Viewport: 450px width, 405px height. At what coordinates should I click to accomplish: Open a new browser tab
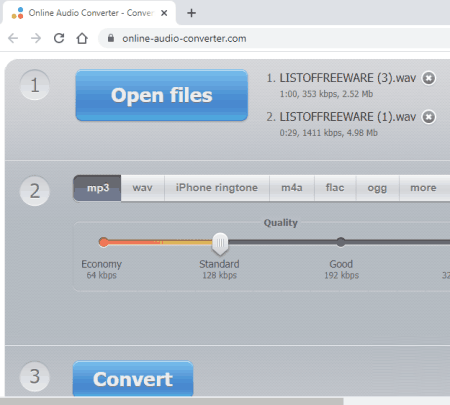tap(191, 13)
